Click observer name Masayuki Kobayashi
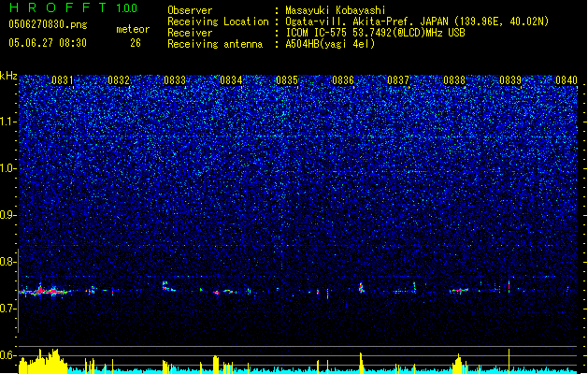This screenshot has width=588, height=374. pos(336,10)
